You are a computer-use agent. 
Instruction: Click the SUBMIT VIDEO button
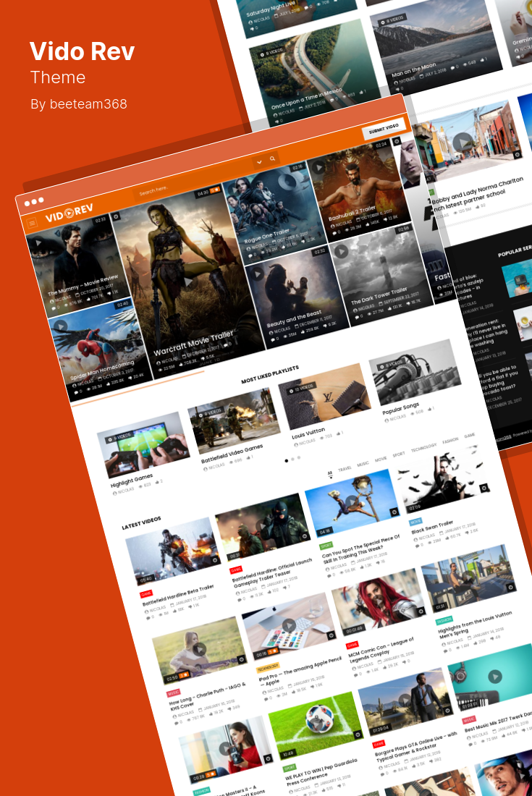(x=384, y=130)
